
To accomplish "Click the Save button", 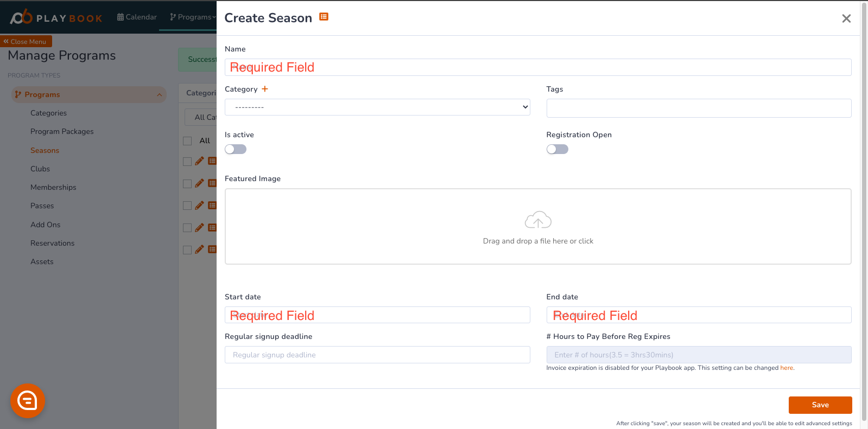I will click(x=820, y=405).
